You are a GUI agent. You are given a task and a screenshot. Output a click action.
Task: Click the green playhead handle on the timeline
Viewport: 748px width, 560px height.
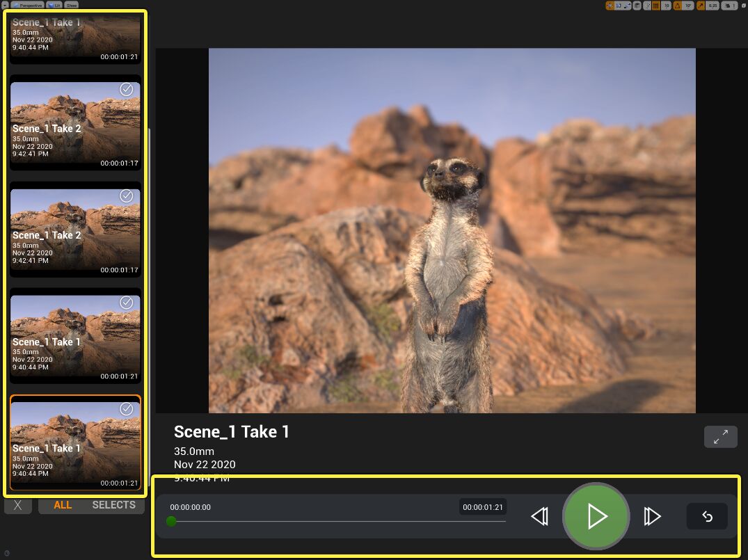click(171, 521)
